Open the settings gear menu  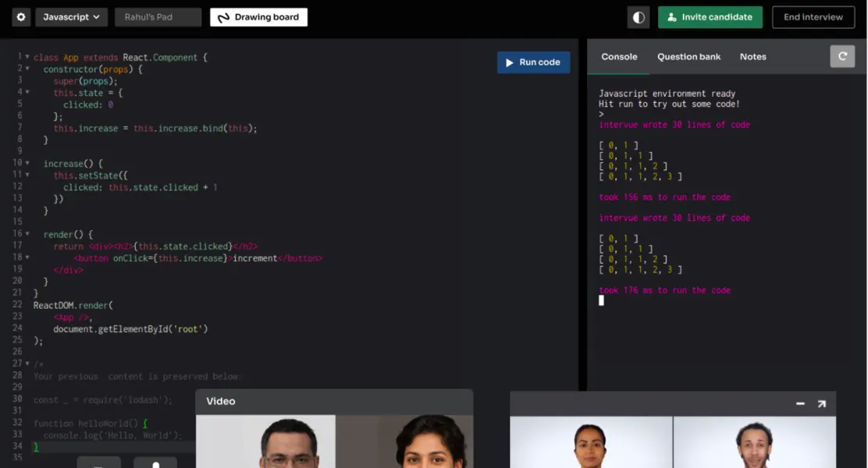(21, 17)
